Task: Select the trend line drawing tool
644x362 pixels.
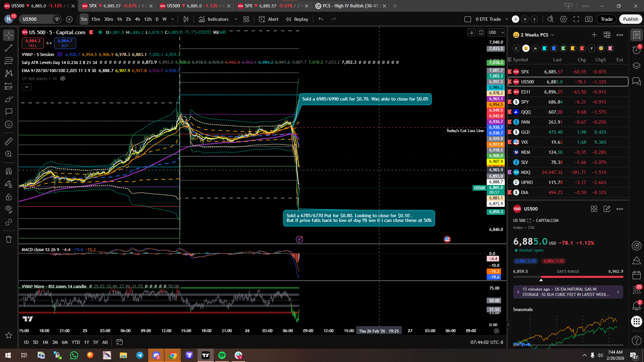Action: (x=9, y=48)
